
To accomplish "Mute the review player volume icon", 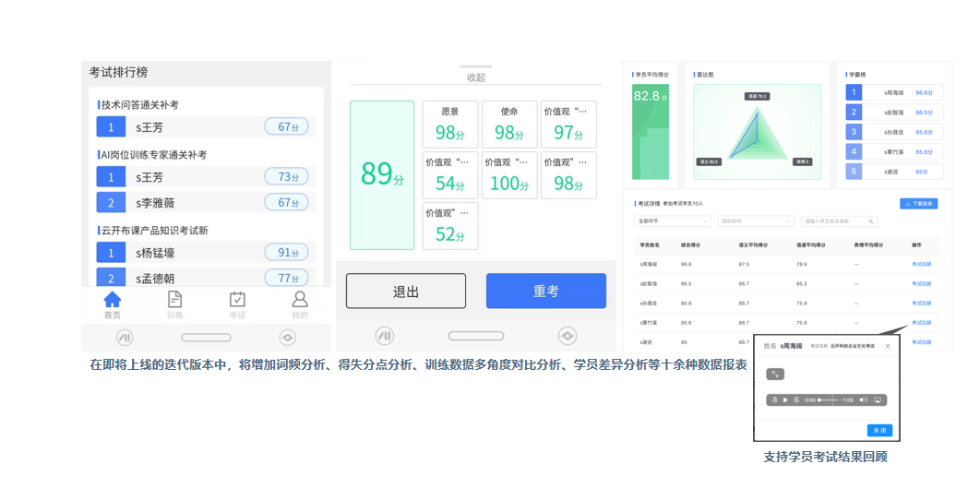I will (x=863, y=400).
